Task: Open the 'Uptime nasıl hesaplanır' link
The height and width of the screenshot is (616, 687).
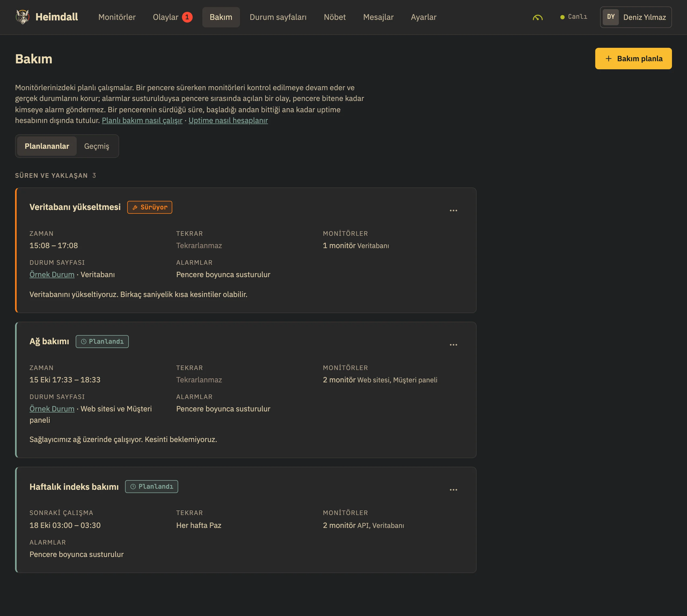Action: [228, 121]
